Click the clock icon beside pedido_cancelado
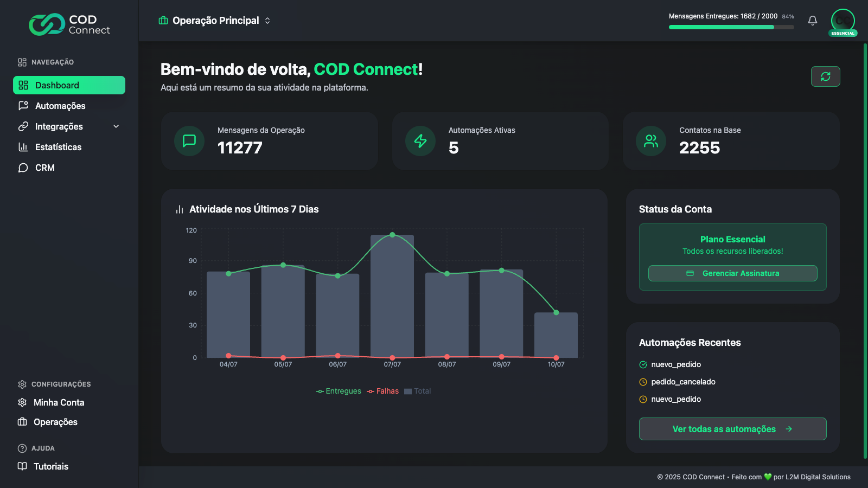 (643, 382)
